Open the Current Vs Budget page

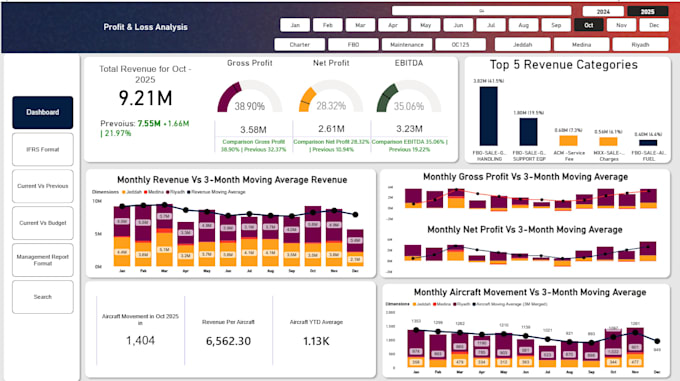pos(42,223)
